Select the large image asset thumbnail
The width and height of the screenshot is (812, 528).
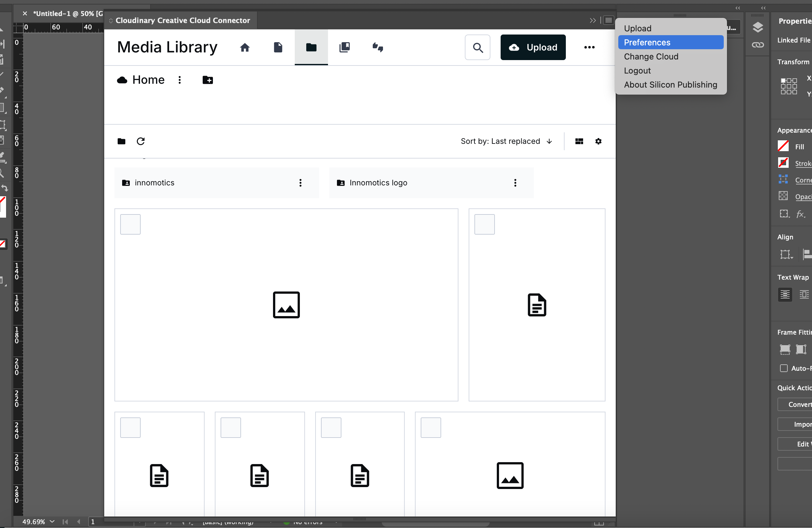point(286,305)
